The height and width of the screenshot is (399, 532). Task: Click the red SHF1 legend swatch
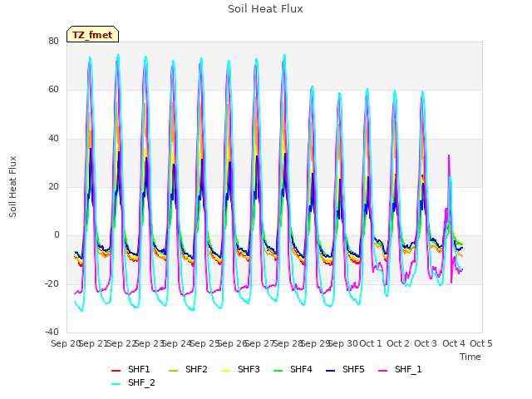tap(116, 371)
